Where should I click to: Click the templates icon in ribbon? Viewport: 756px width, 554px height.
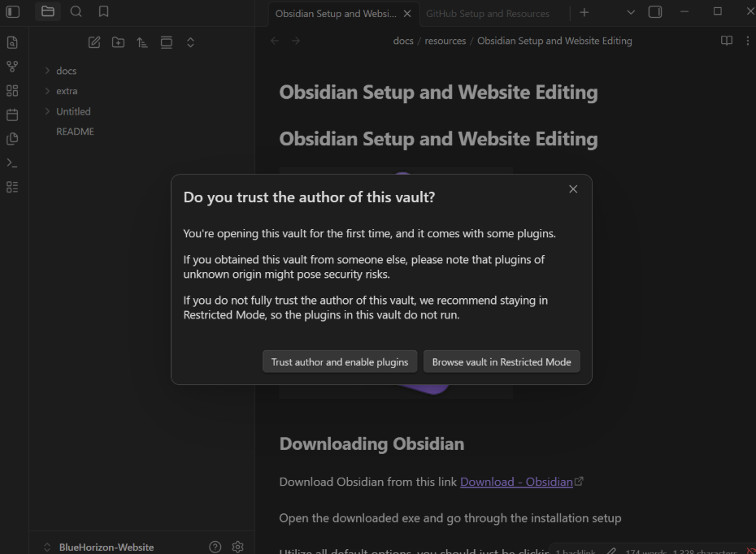12,139
